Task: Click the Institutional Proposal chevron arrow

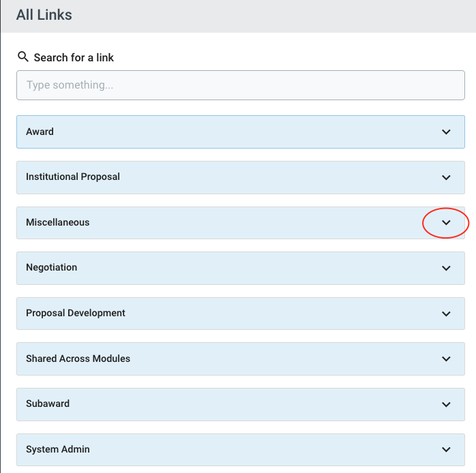Action: pyautogui.click(x=446, y=177)
